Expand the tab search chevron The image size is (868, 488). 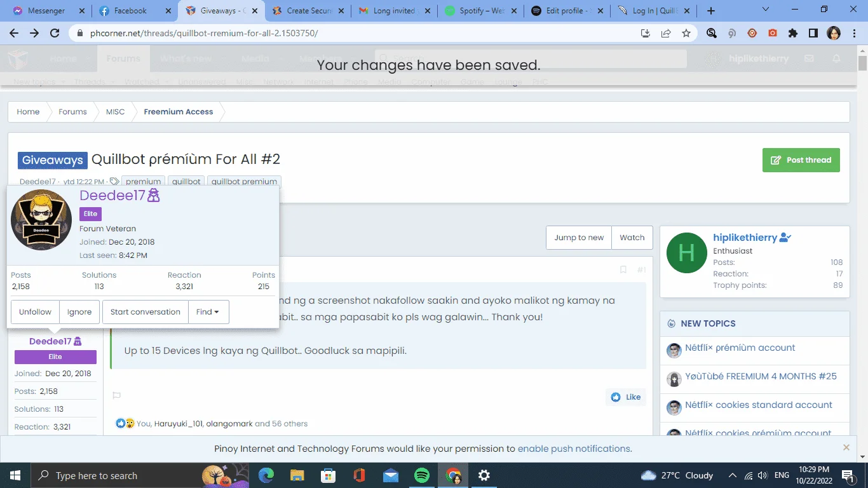[x=765, y=10]
